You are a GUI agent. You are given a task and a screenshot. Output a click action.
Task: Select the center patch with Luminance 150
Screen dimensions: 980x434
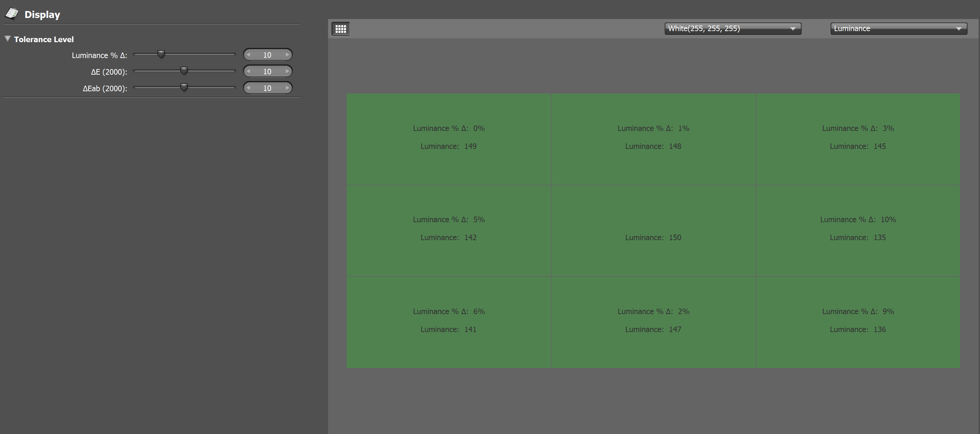click(653, 230)
